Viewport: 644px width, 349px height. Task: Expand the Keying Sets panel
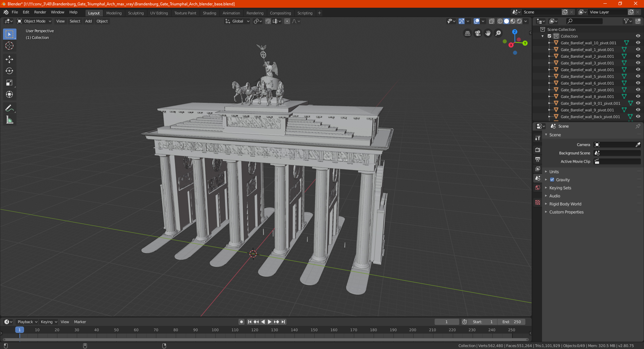pyautogui.click(x=560, y=188)
